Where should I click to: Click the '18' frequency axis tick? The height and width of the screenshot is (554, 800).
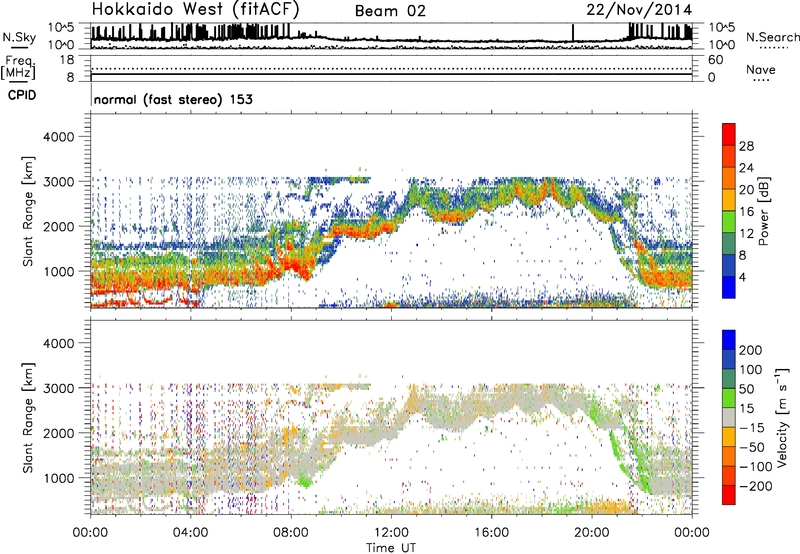coord(67,60)
